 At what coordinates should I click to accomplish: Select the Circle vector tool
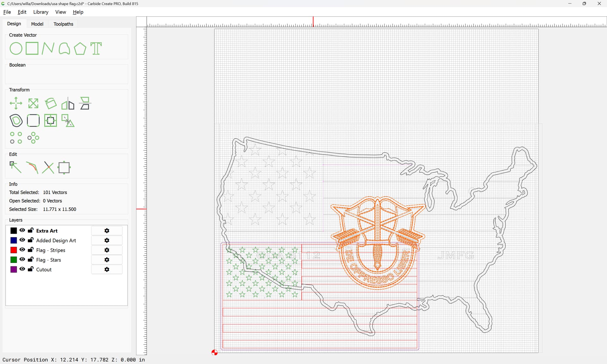[16, 49]
